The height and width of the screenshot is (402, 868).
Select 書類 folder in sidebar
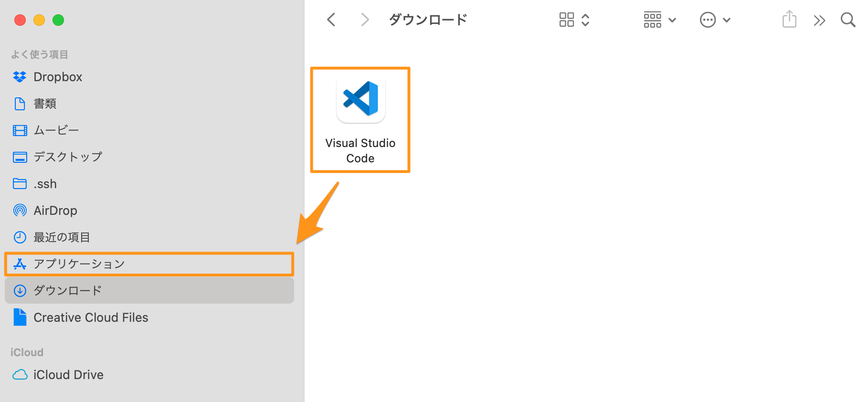pos(45,104)
